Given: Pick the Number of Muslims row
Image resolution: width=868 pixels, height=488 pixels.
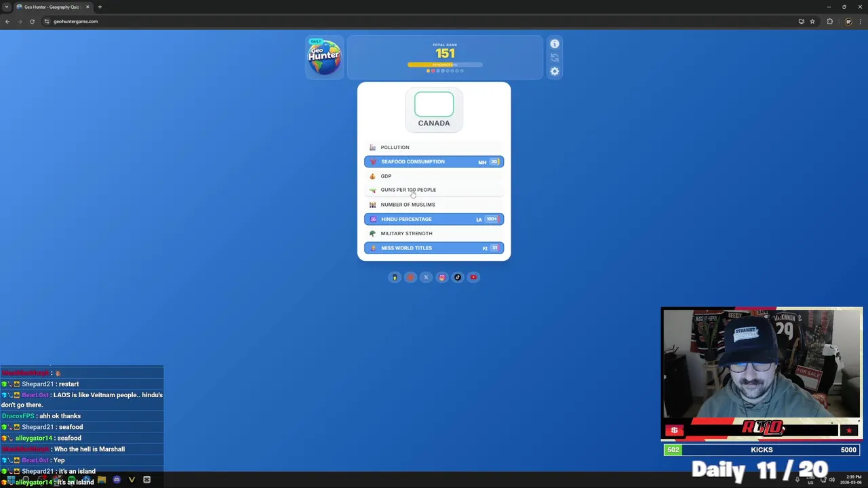Looking at the screenshot, I should pyautogui.click(x=434, y=205).
